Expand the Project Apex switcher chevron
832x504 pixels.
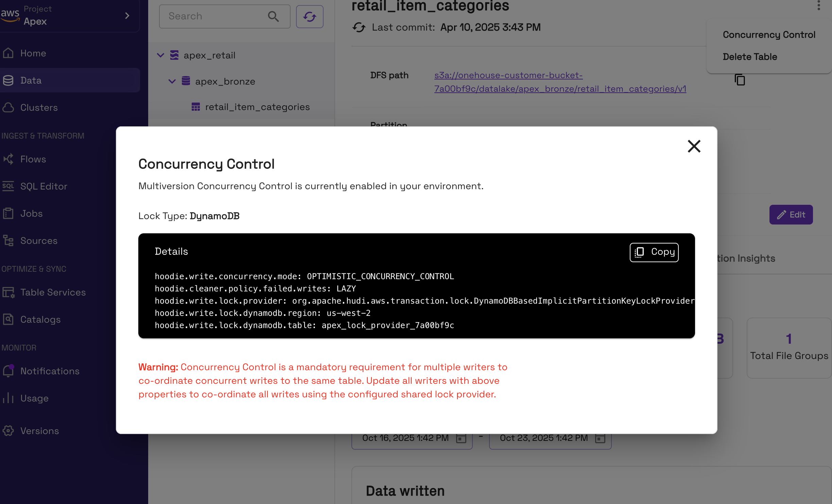pyautogui.click(x=127, y=16)
